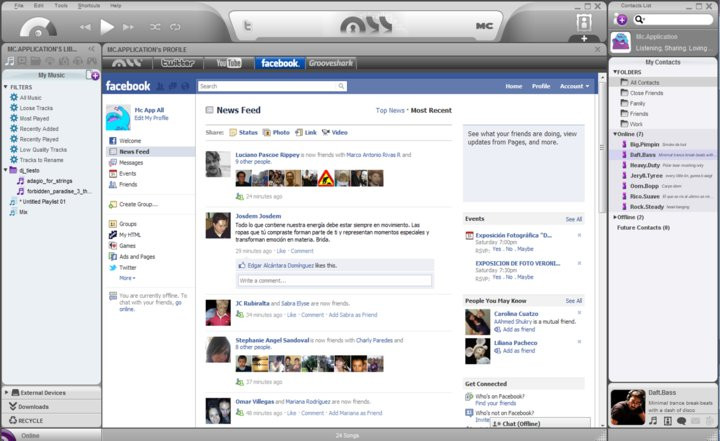
Task: Click the speaker icon above the plus tab
Action: click(584, 22)
